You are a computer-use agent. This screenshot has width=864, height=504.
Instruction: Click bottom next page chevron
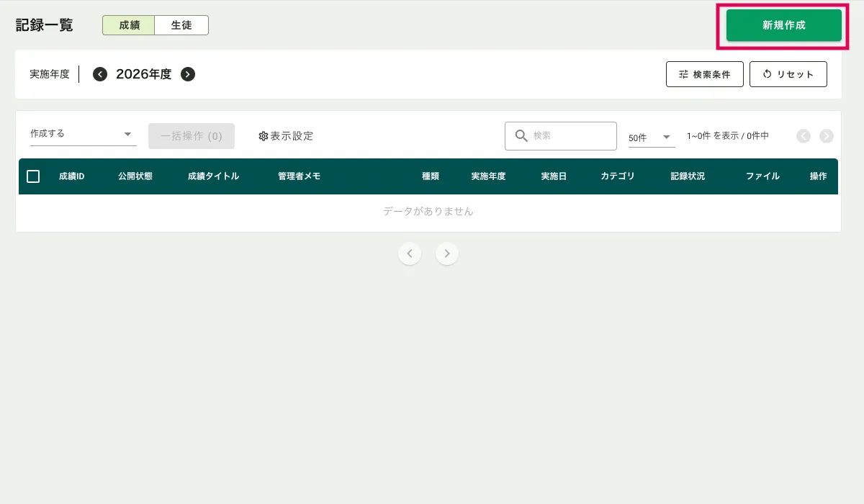point(447,253)
